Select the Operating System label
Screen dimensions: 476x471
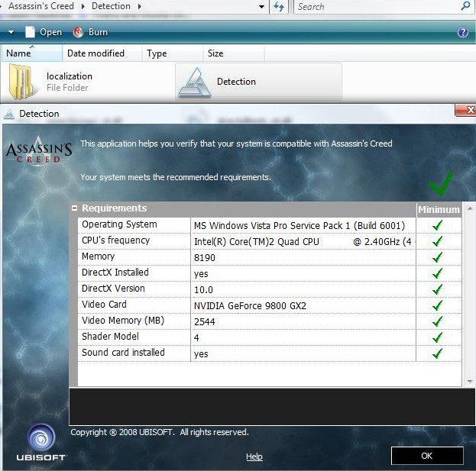[x=119, y=224]
